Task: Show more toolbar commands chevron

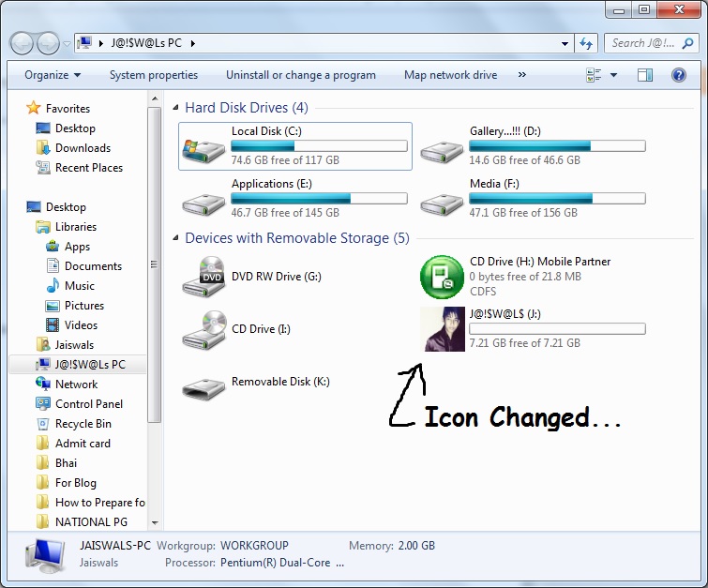Action: click(x=522, y=74)
